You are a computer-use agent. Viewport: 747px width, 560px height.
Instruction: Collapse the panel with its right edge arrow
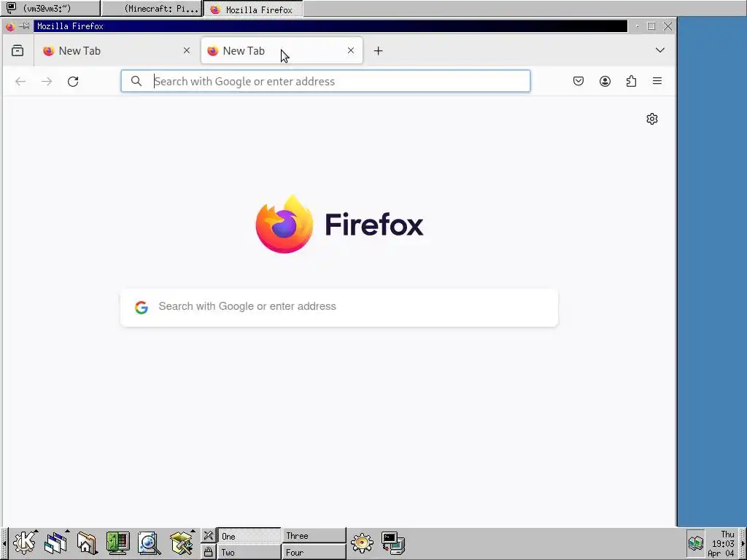(743, 543)
